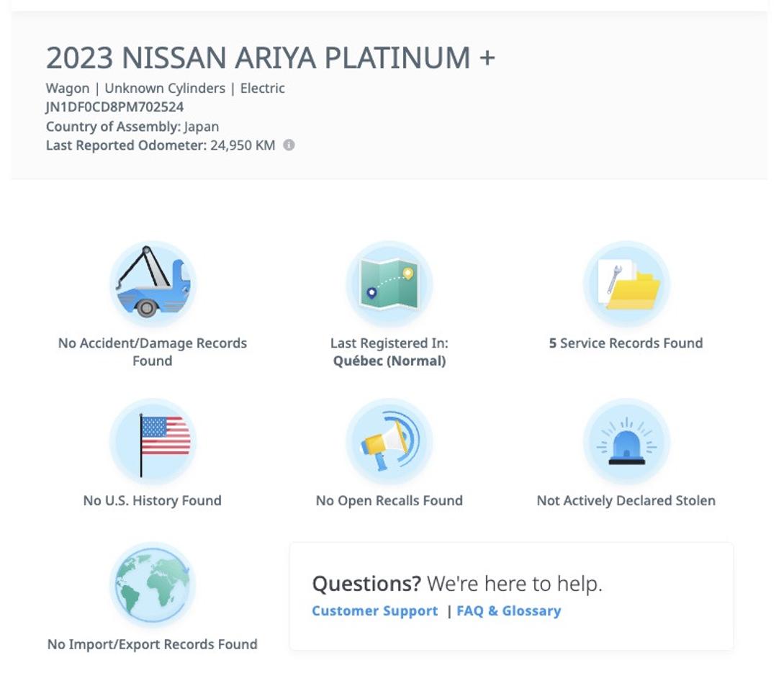Click the No U.S. History Found label
The image size is (784, 691).
(x=153, y=501)
